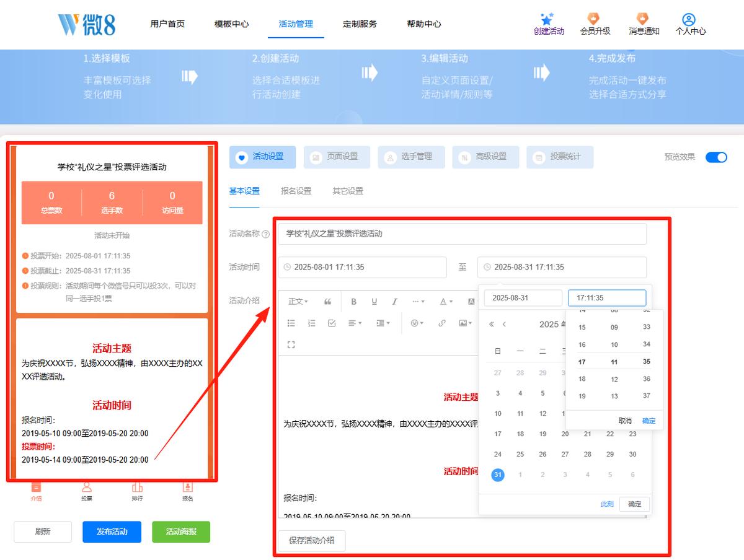Select day 31 in the calendar
The image size is (744, 560).
coord(498,475)
